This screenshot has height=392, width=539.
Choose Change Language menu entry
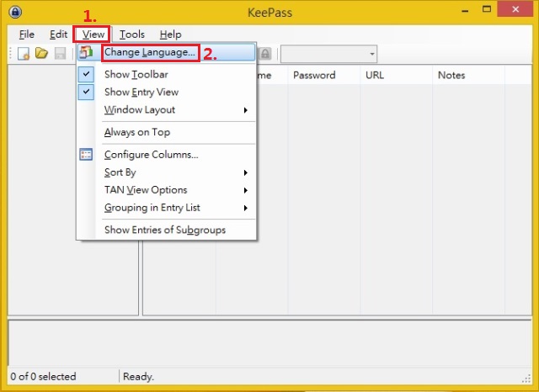167,52
